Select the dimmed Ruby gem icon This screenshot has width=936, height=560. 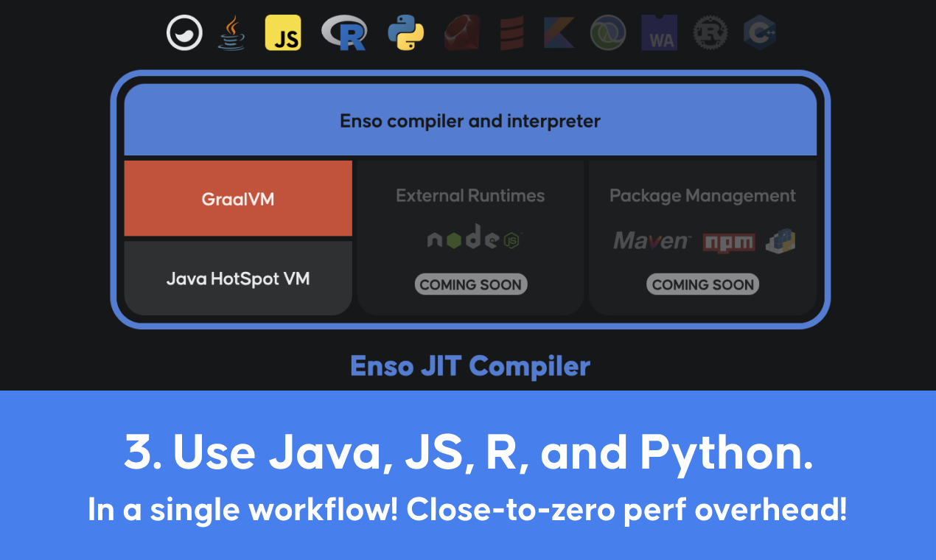(x=462, y=33)
